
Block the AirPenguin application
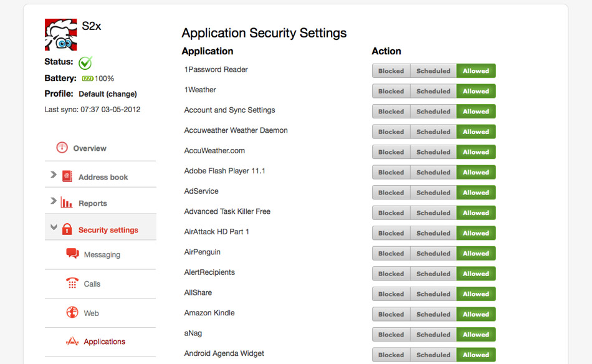[x=391, y=254]
